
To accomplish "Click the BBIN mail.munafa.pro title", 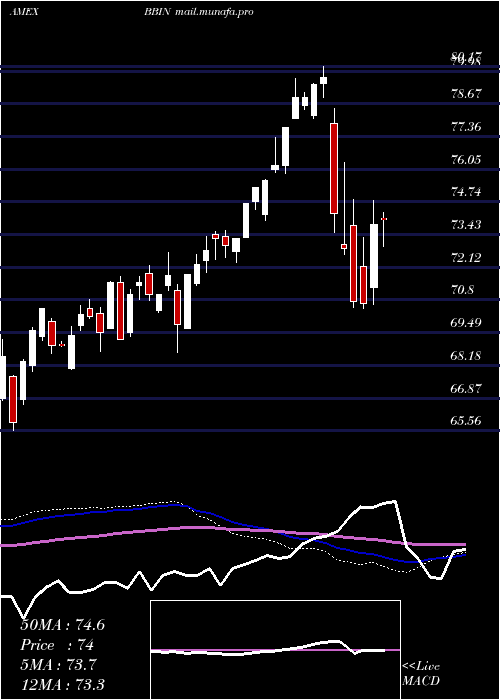I will 199,12.
